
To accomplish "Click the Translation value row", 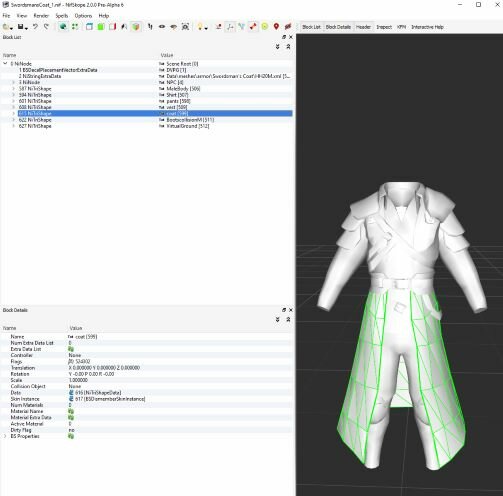I will (180, 368).
